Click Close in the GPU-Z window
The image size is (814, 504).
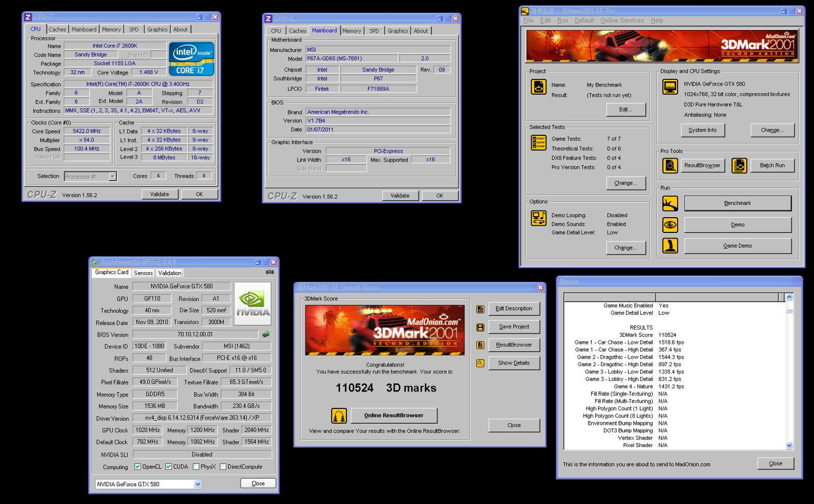[258, 484]
